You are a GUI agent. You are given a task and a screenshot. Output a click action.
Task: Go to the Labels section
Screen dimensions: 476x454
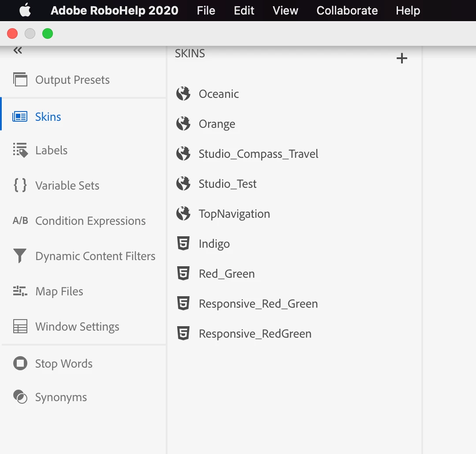point(51,150)
